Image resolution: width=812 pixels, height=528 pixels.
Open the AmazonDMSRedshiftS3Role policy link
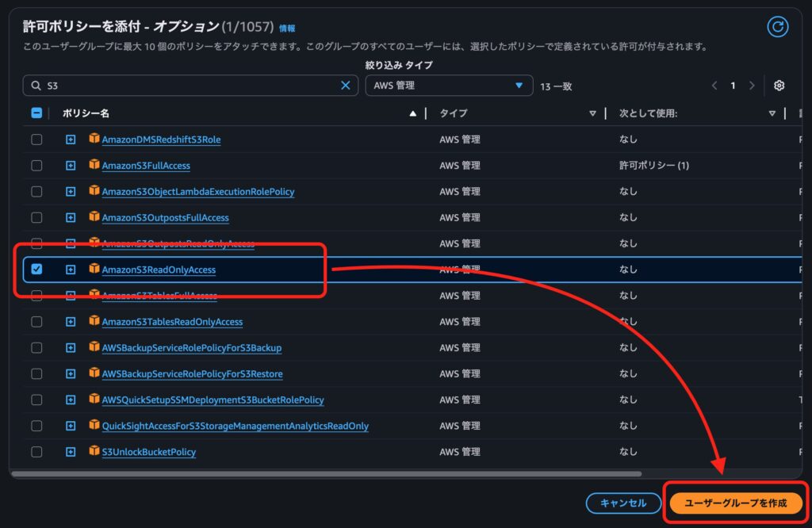tap(161, 140)
